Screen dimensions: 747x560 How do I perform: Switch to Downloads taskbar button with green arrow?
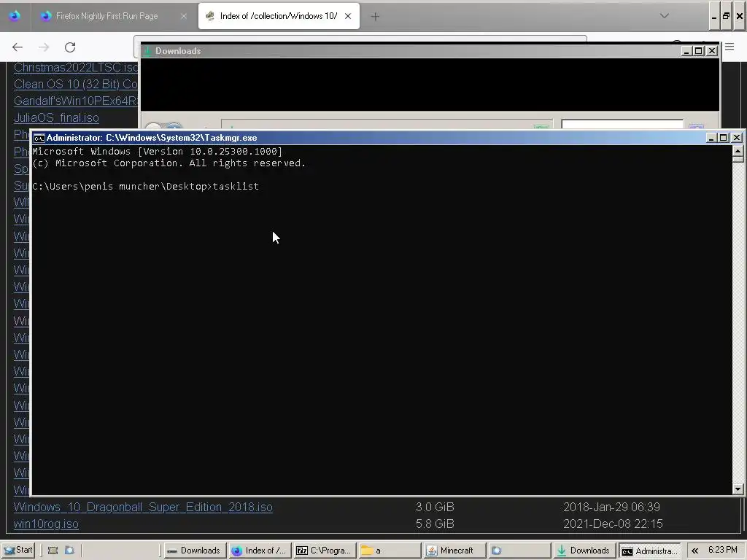[x=584, y=551]
